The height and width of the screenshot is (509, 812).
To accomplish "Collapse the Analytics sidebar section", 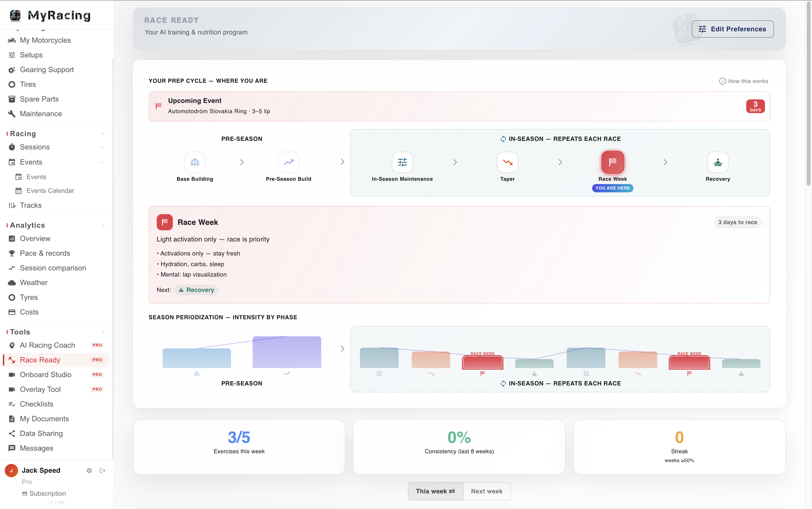I will coord(103,225).
